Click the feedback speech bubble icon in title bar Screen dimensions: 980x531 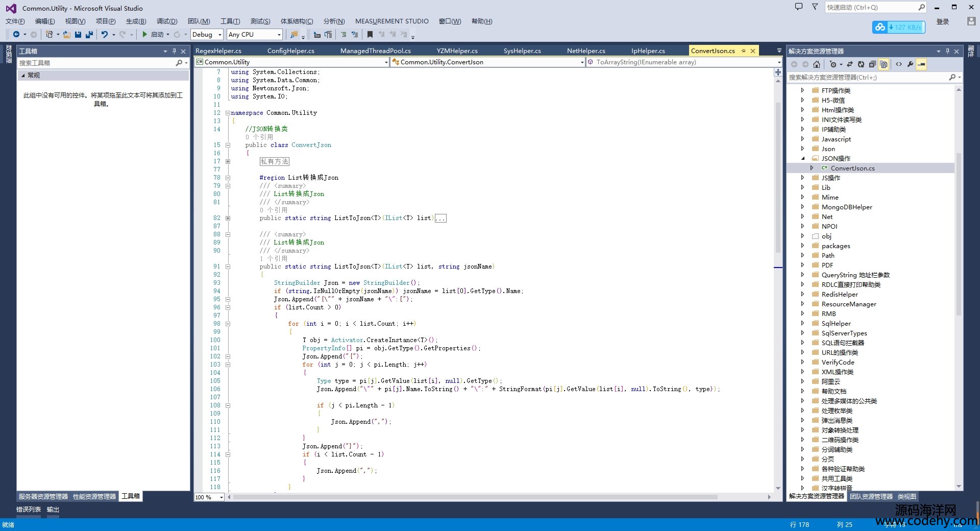799,7
